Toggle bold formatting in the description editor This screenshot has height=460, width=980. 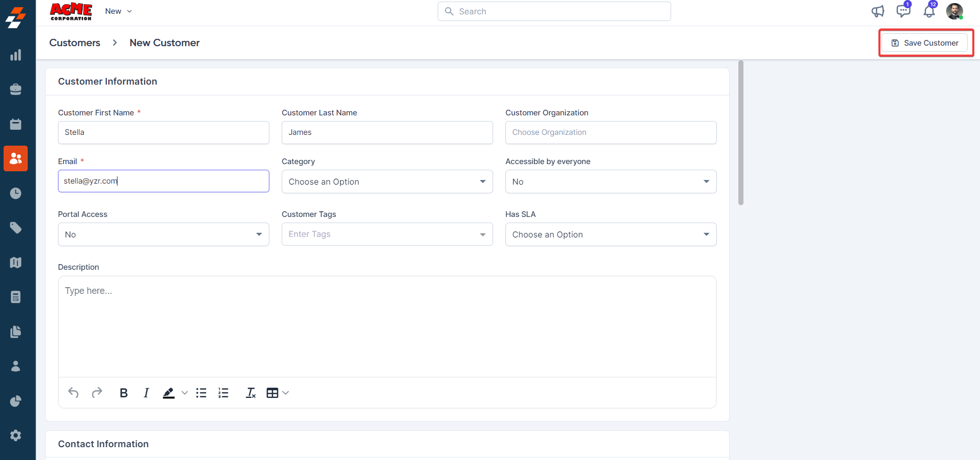pos(124,393)
